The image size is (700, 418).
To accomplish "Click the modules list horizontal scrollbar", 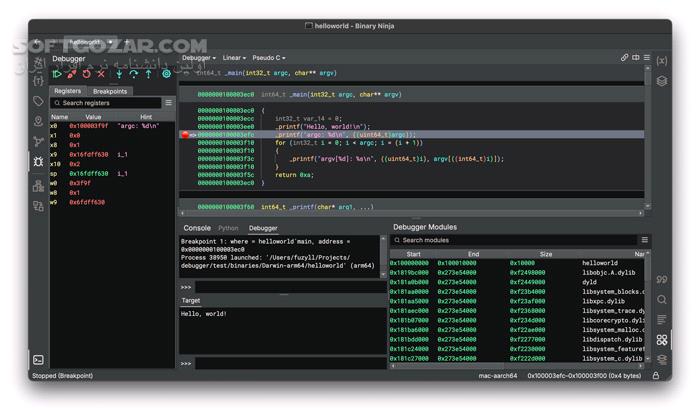I will [x=517, y=366].
